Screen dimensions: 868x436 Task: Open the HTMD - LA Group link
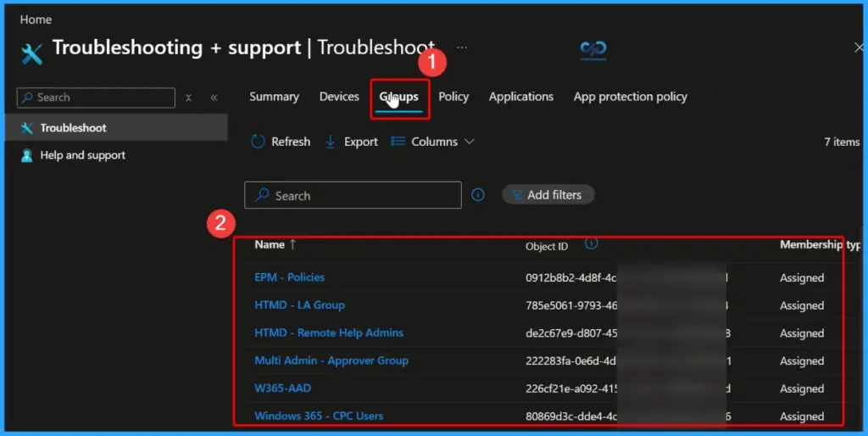(x=299, y=305)
